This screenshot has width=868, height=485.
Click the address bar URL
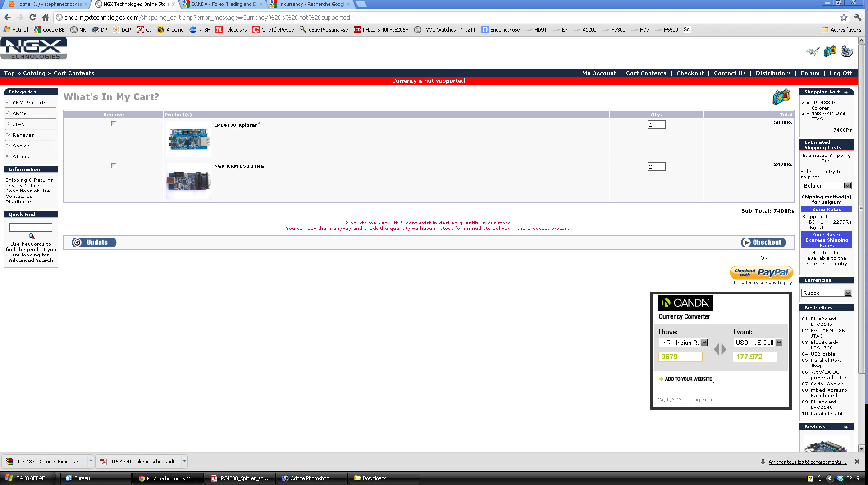207,18
